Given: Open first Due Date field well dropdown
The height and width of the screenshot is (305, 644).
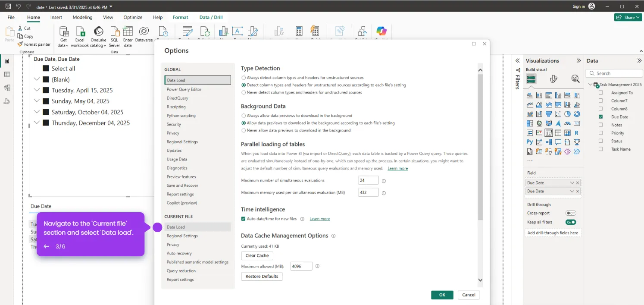Looking at the screenshot, I should (x=572, y=183).
